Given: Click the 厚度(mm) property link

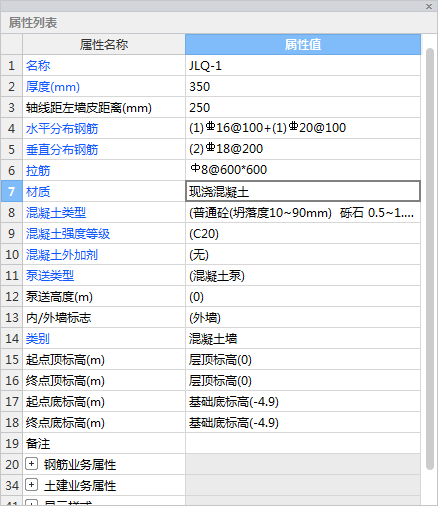Looking at the screenshot, I should point(53,87).
